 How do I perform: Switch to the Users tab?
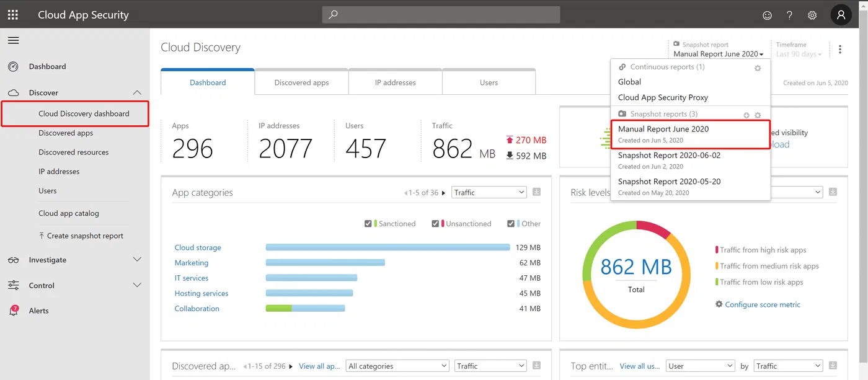point(489,82)
